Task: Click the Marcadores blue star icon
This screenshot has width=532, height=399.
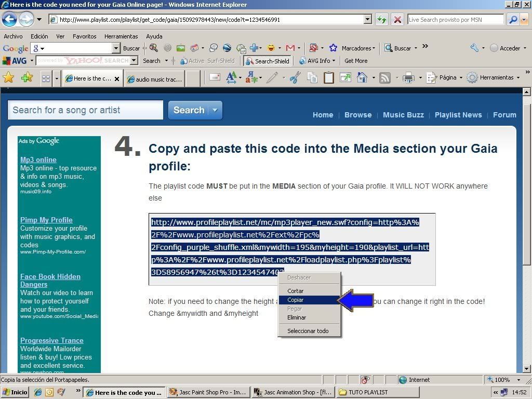Action: tap(333, 48)
